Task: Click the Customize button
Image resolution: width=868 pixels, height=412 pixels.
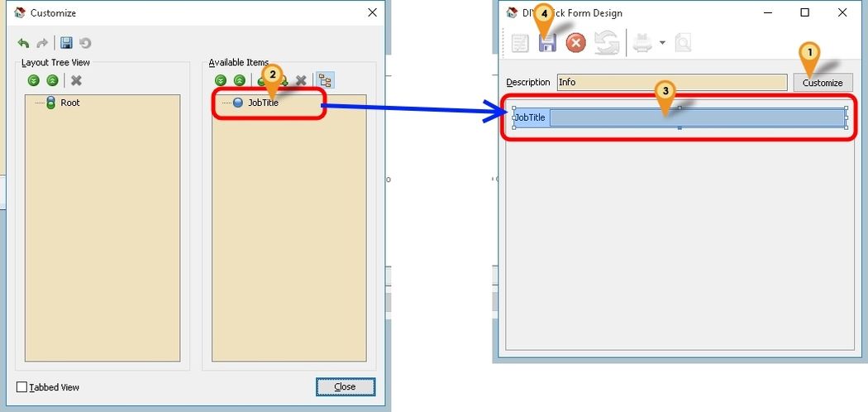Action: click(822, 83)
